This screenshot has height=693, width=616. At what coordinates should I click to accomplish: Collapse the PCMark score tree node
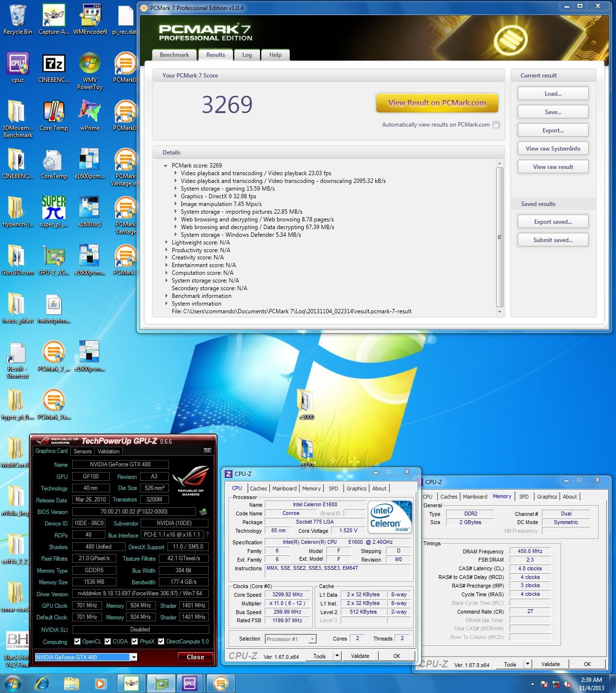(166, 166)
